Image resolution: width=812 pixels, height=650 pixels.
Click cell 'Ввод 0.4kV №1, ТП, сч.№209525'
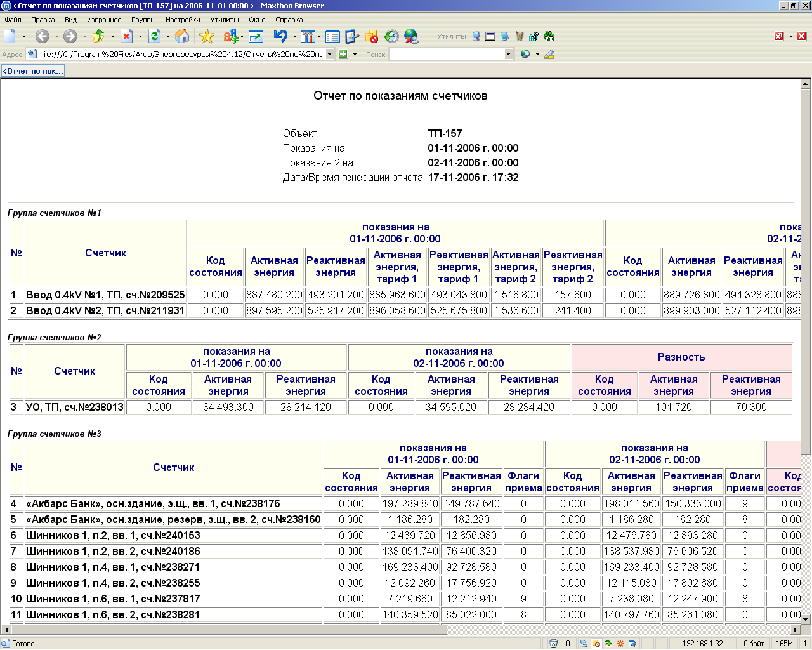pyautogui.click(x=105, y=295)
